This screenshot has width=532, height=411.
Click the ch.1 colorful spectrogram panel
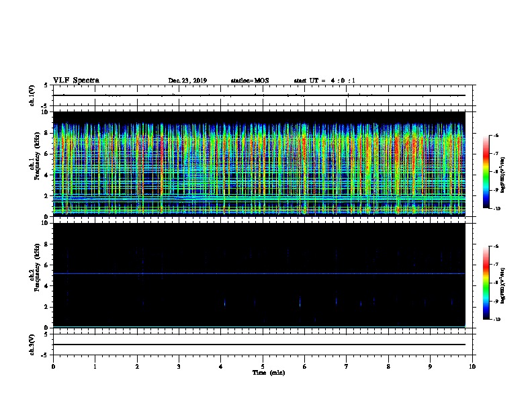[259, 164]
